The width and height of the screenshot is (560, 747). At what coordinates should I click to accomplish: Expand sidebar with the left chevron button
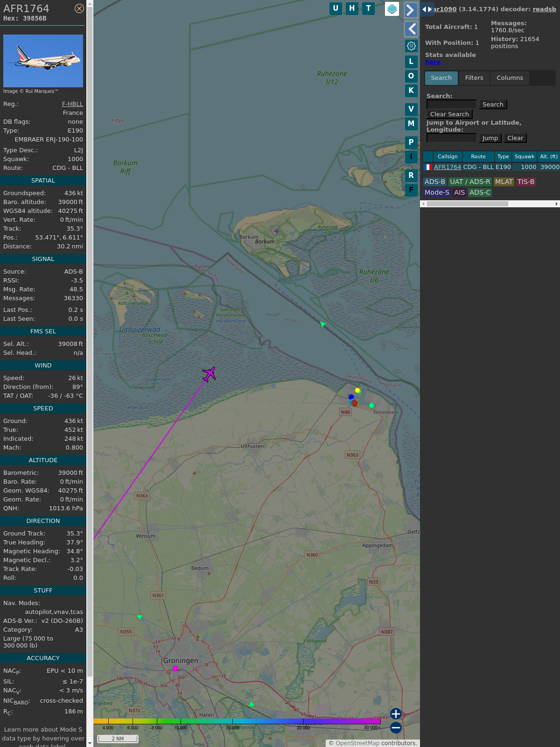[411, 29]
